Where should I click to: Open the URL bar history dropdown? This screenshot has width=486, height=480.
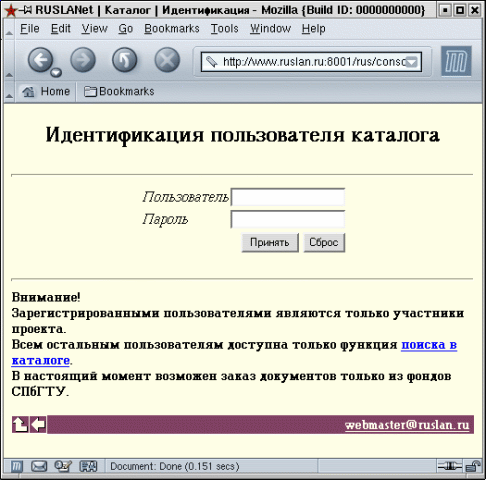click(412, 62)
